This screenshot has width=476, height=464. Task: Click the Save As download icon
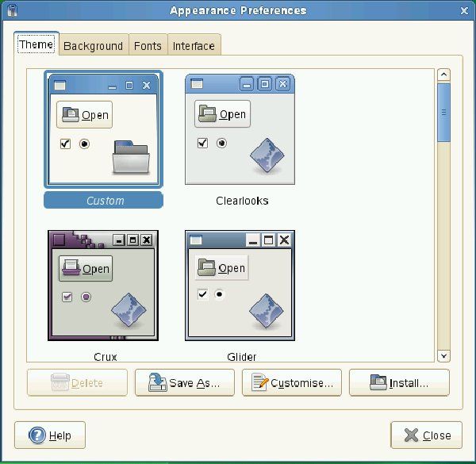[x=157, y=382]
